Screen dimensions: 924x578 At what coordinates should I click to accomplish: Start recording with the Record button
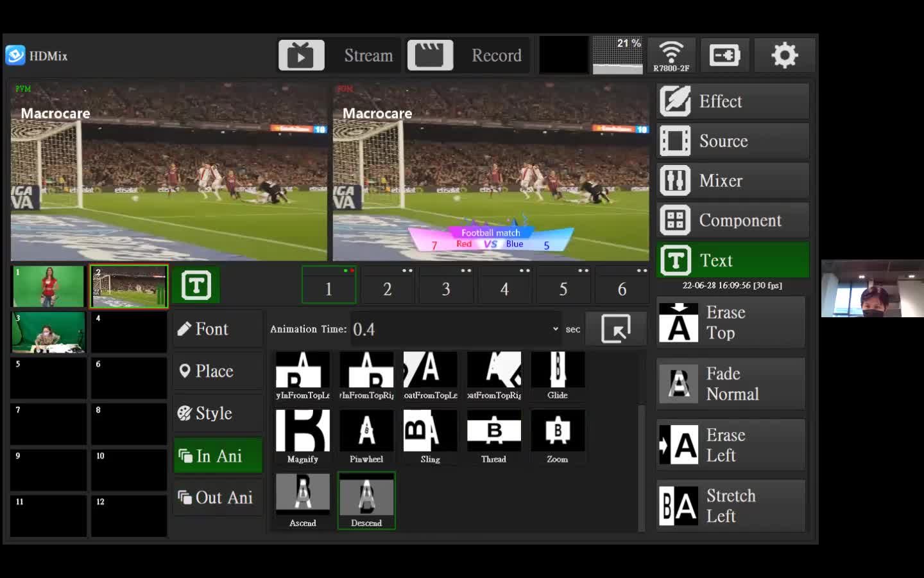(468, 55)
